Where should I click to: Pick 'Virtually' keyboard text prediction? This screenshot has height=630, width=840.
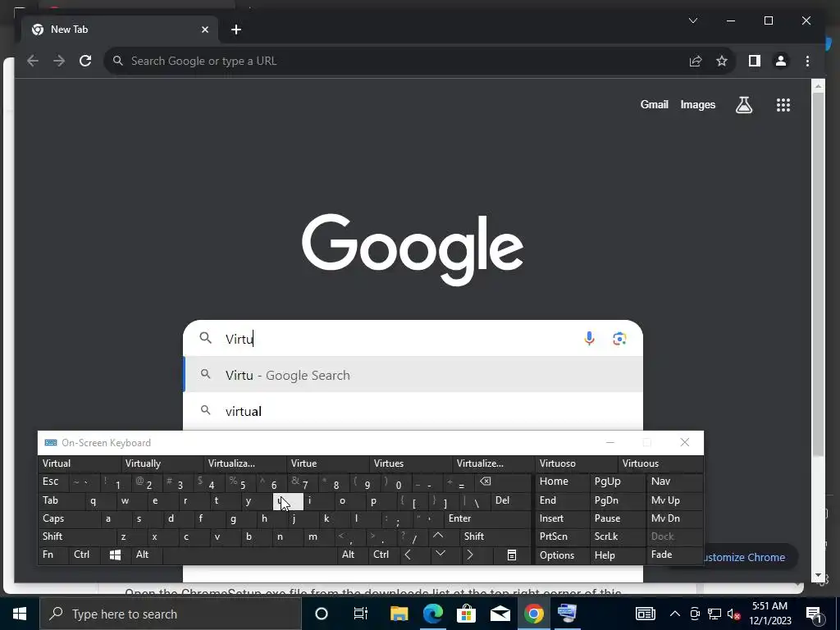tap(163, 463)
